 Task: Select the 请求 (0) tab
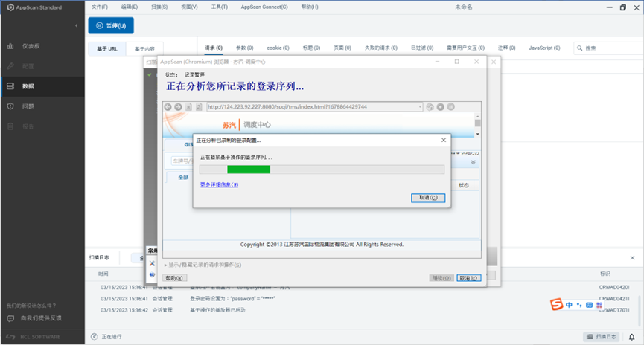pos(214,48)
